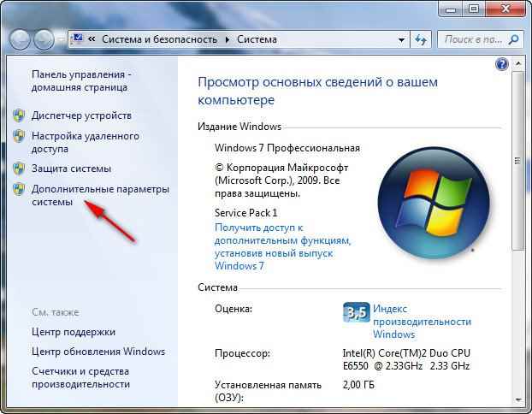This screenshot has height=414, width=532.
Task: Click the shield icon next to Настройка удаленного доступа
Action: (x=19, y=136)
